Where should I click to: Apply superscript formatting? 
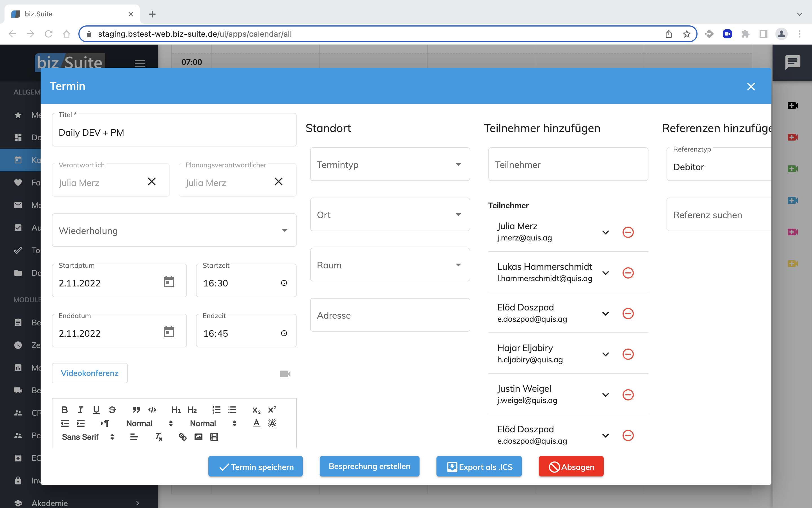[272, 410]
